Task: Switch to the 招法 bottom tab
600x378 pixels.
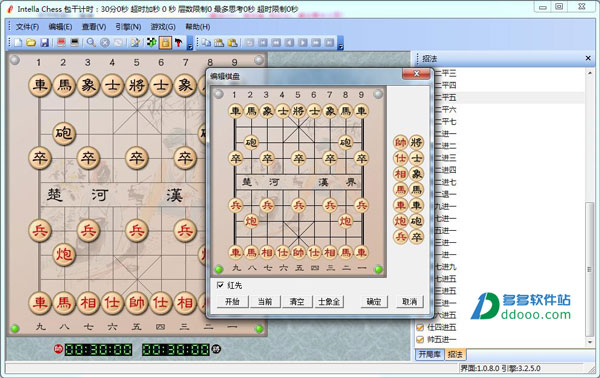Action: point(455,355)
